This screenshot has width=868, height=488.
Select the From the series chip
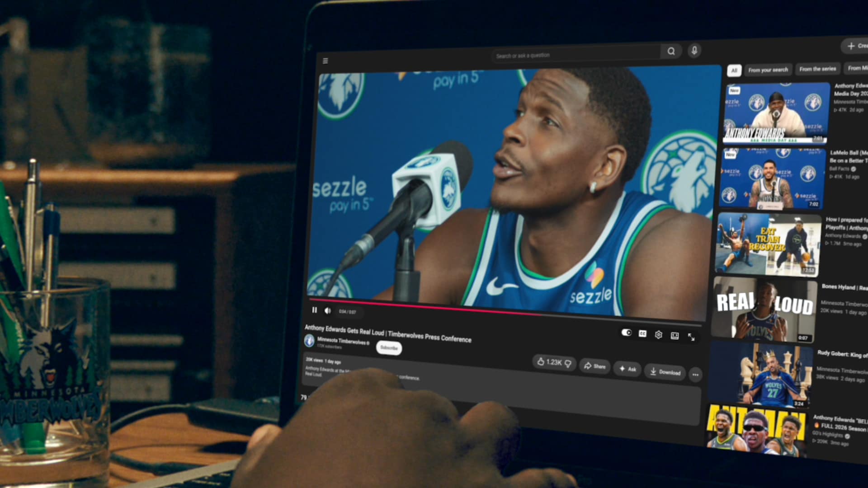(817, 69)
